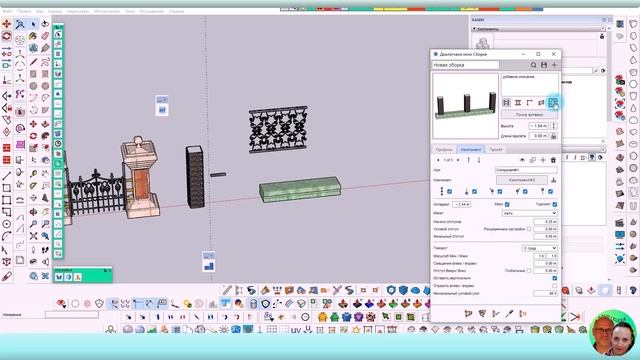Viewport: 640px width, 360px height.
Task: Click the eyedropper icon at dialog bottom
Action: coord(509,313)
